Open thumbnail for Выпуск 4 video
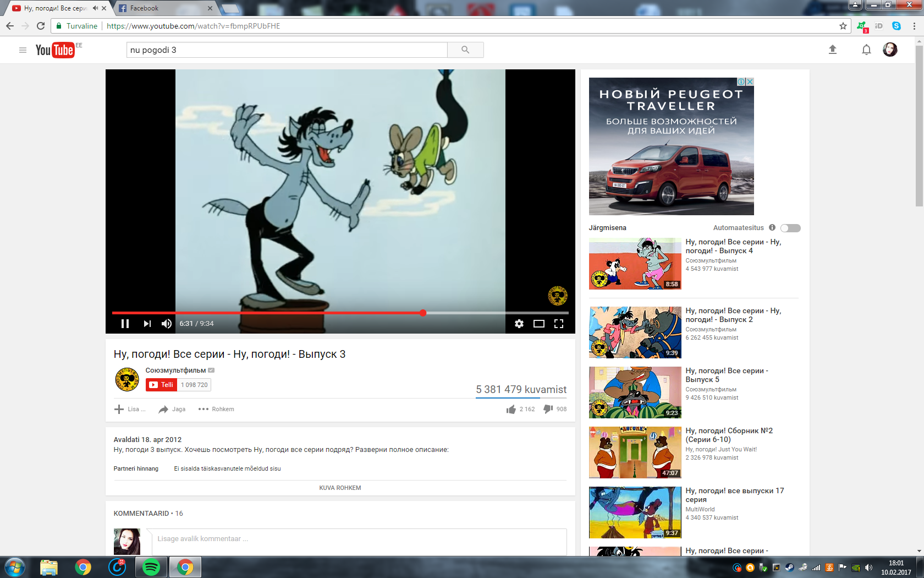Screen dimensions: 924x578 point(635,264)
